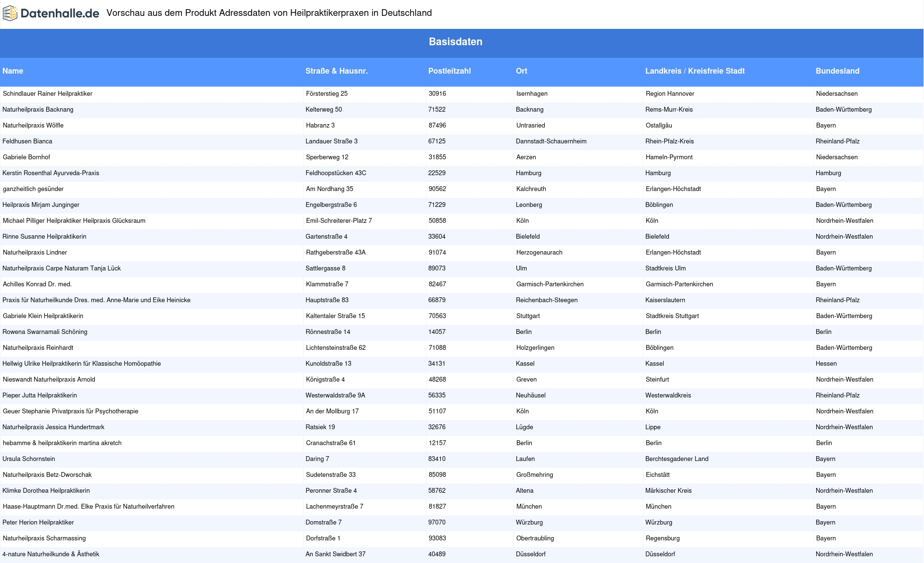Viewport: 924px width, 563px height.
Task: Select street cell Kaltentaler Straße 15
Action: (x=335, y=316)
